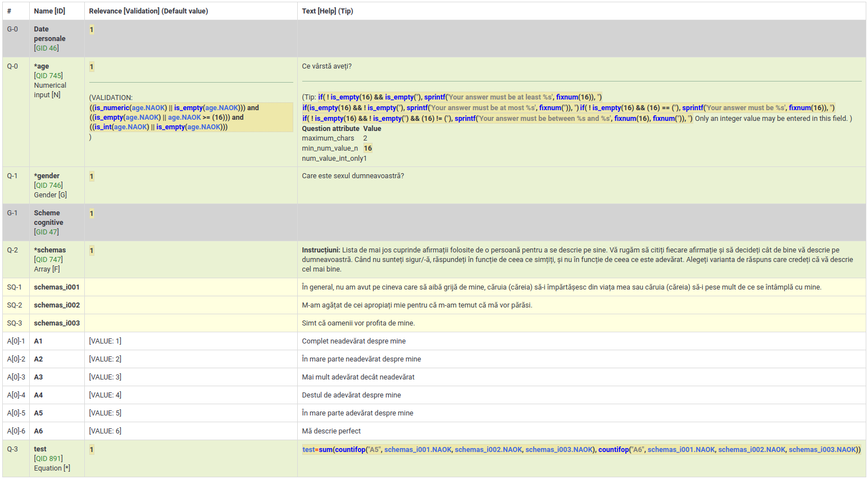Screen dimensions: 868x479
Task: Click the bold Instrucțiuni label
Action: [321, 250]
